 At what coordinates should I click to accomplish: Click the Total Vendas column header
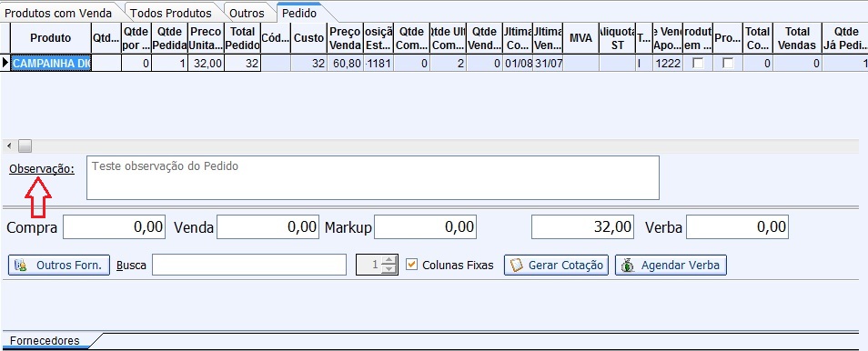[x=798, y=38]
